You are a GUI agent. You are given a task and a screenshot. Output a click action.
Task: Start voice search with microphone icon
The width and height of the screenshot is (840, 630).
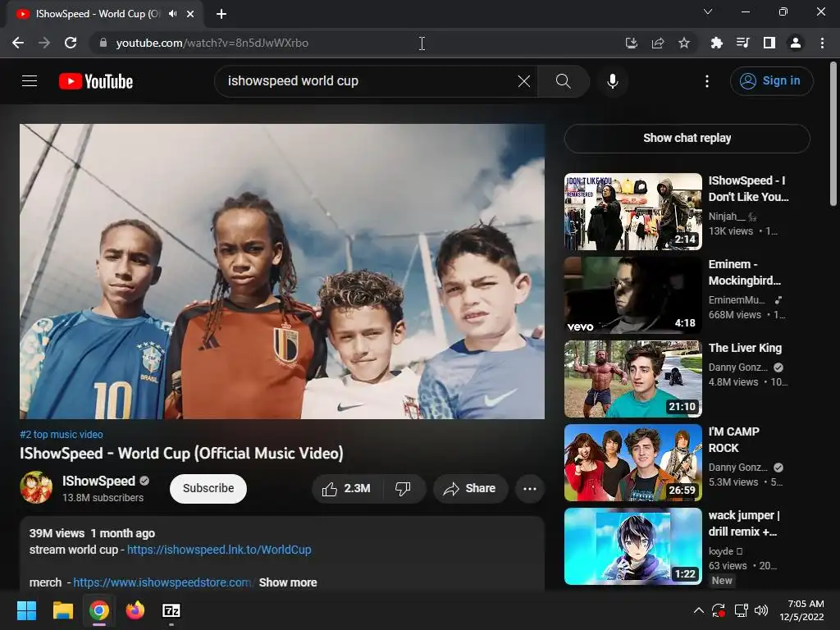tap(612, 81)
